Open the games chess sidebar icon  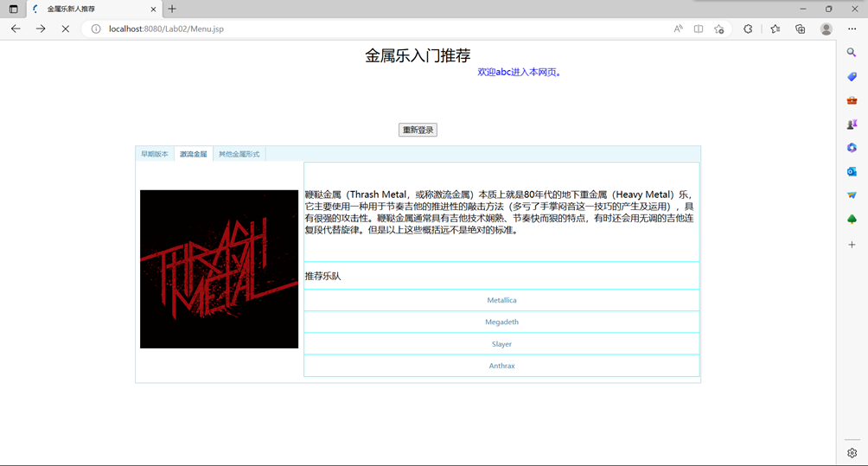[852, 124]
